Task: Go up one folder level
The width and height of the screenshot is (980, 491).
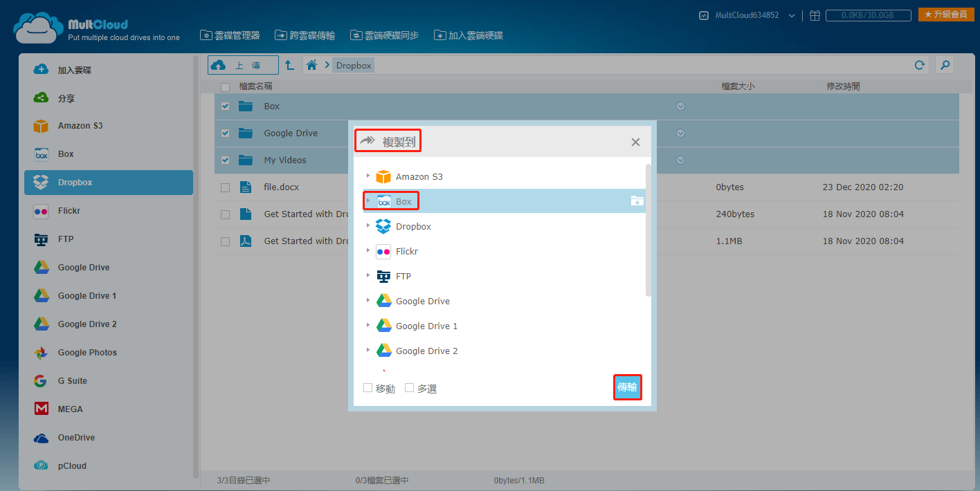Action: 290,65
